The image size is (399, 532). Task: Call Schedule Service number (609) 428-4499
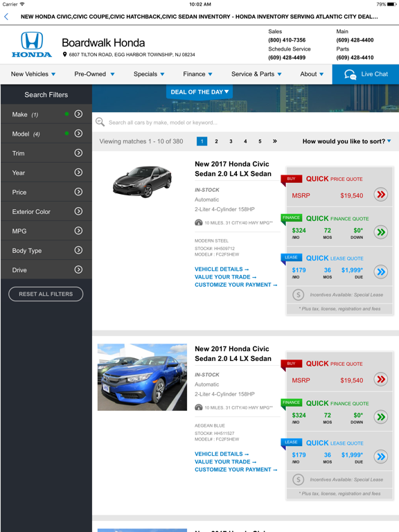coord(287,57)
